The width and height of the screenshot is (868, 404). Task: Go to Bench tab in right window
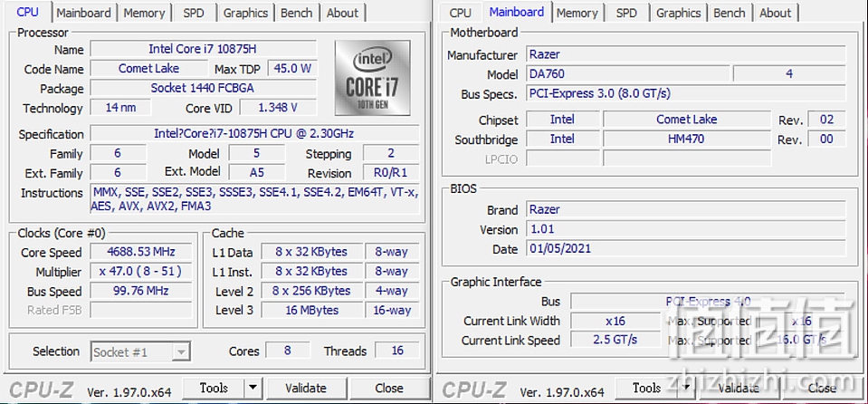730,13
